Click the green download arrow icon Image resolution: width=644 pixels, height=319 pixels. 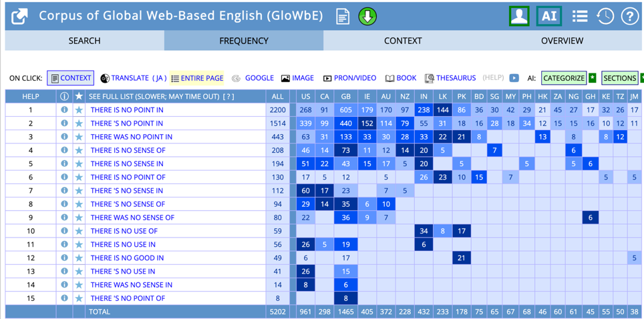367,17
